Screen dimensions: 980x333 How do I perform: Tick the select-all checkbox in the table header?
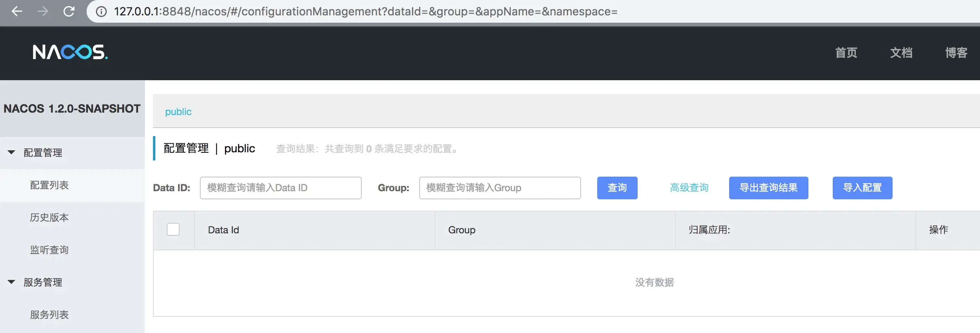pyautogui.click(x=173, y=229)
